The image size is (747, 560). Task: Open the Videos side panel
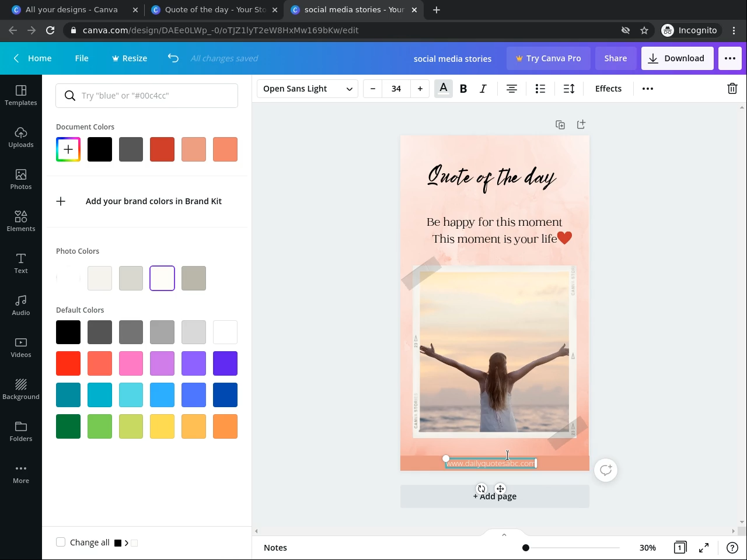[21, 347]
